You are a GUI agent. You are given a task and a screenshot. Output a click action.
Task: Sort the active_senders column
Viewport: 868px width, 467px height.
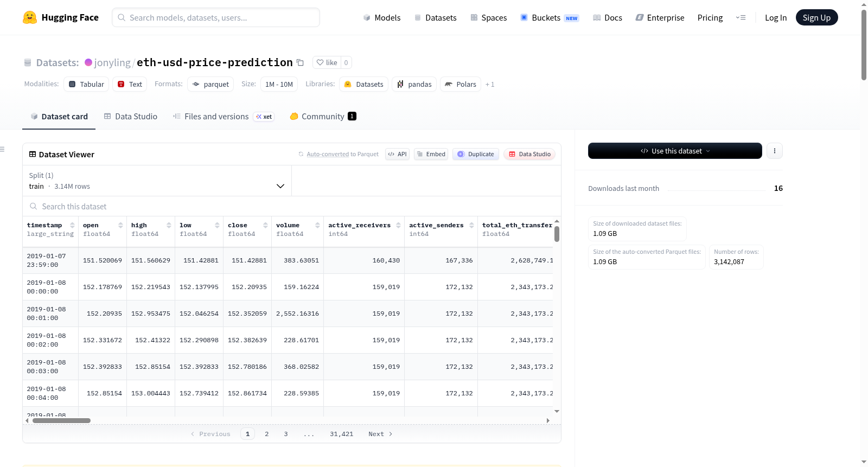click(x=471, y=225)
